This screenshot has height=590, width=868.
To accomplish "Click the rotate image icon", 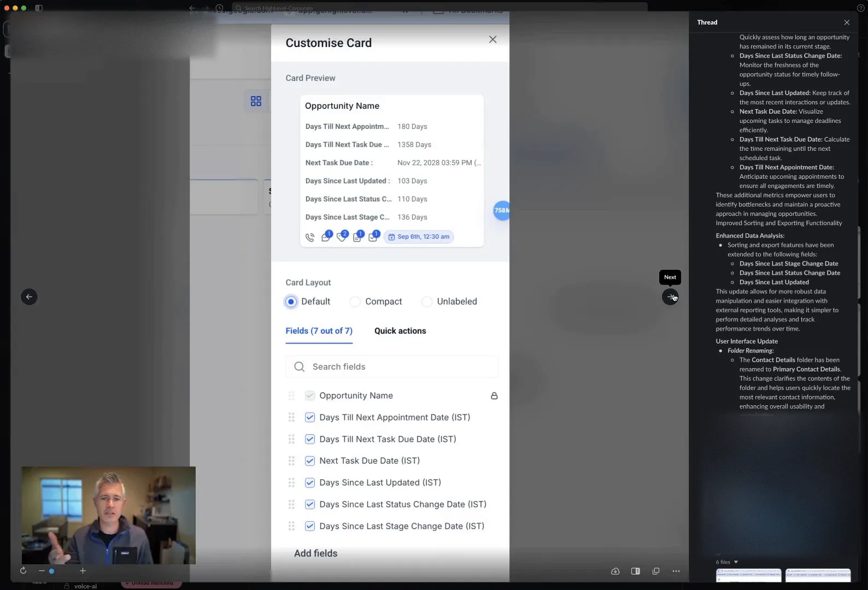I will tap(23, 570).
